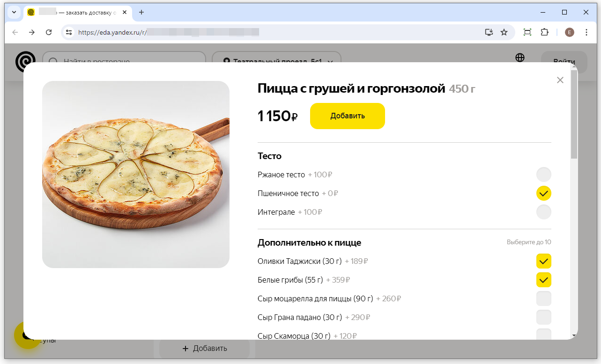Uncheck Оливки Таджиски topping
Screen dimensions: 601x364
(x=544, y=261)
